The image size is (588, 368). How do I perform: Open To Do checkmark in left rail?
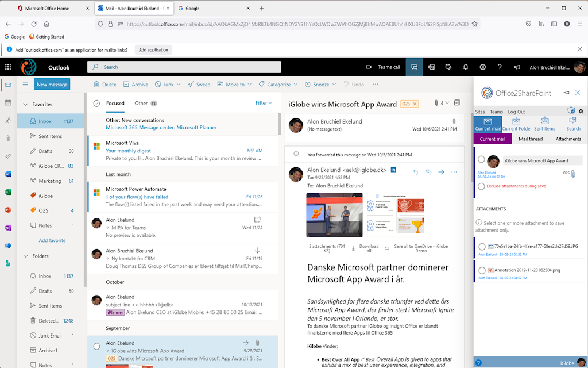pyautogui.click(x=8, y=156)
